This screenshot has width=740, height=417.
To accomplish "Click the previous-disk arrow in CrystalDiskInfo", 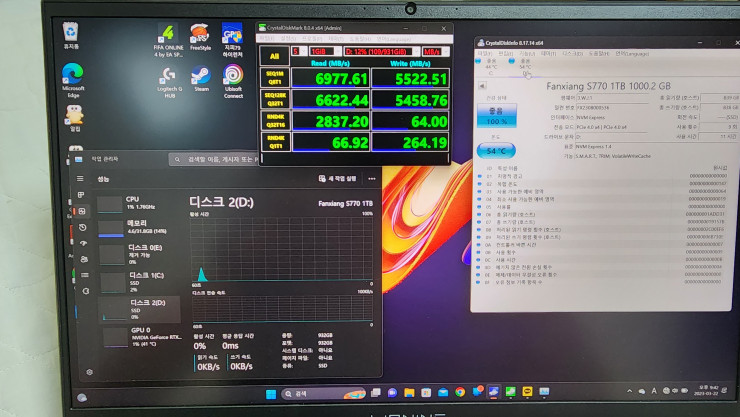I will coord(482,86).
